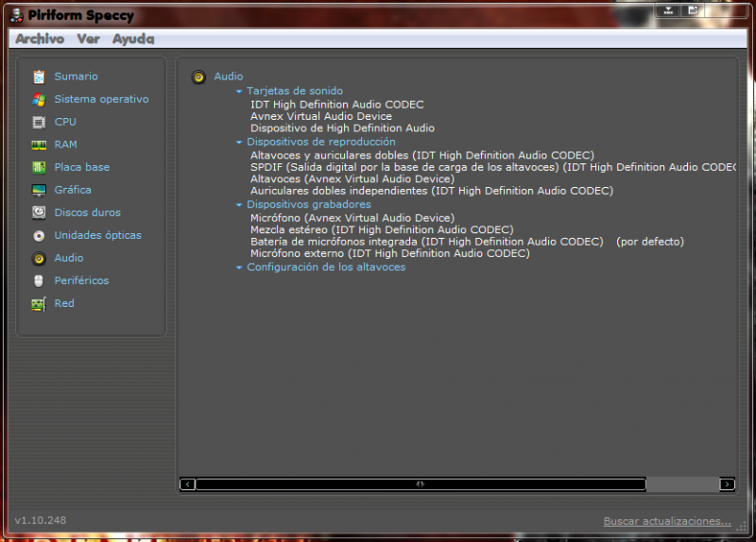The image size is (756, 542).
Task: Click the Audio title in main panel
Action: coord(229,76)
